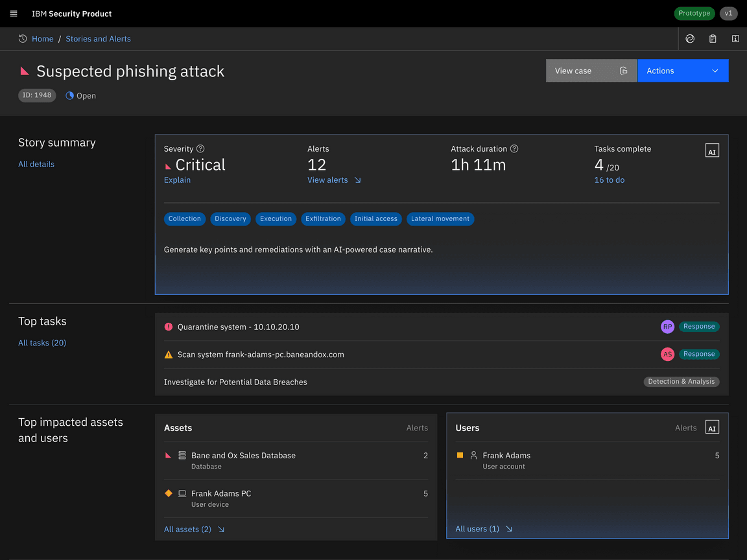Click the Severity help question icon
Screen dimensions: 747x560
200,149
